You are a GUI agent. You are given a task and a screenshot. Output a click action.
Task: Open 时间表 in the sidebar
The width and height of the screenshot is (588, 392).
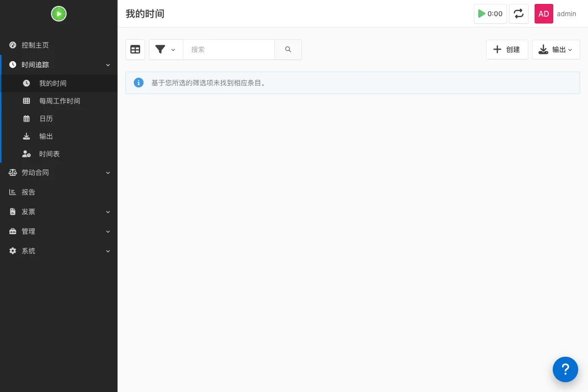59,154
